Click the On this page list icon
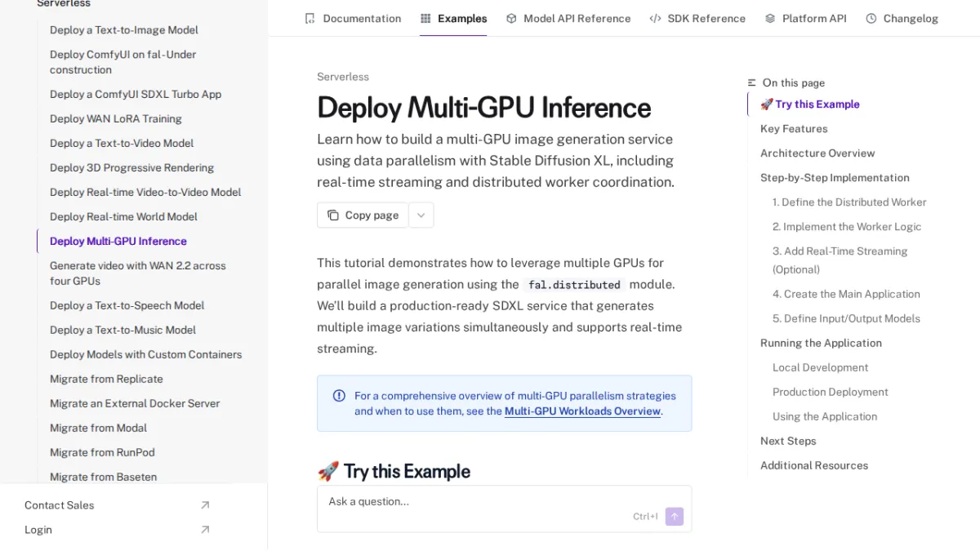This screenshot has height=551, width=980. click(x=752, y=82)
